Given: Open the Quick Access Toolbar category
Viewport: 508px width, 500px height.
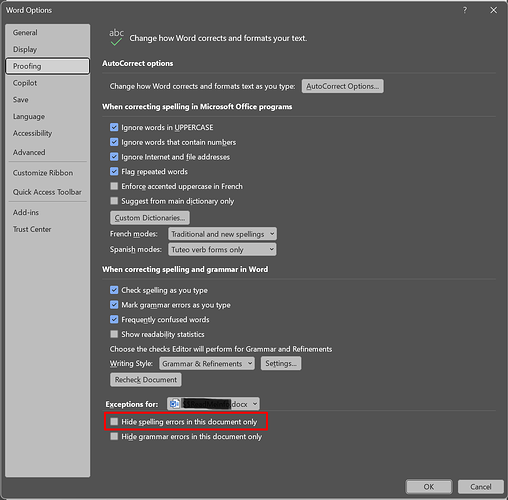Looking at the screenshot, I should [x=47, y=192].
